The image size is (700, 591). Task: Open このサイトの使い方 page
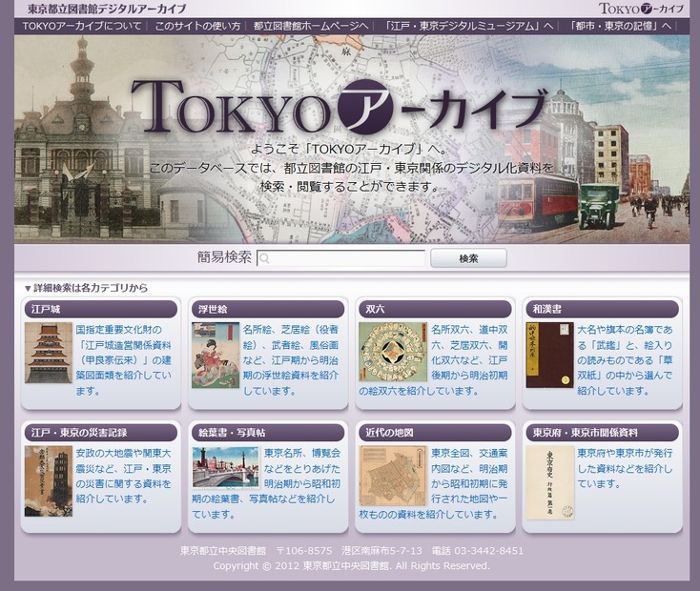(x=197, y=26)
